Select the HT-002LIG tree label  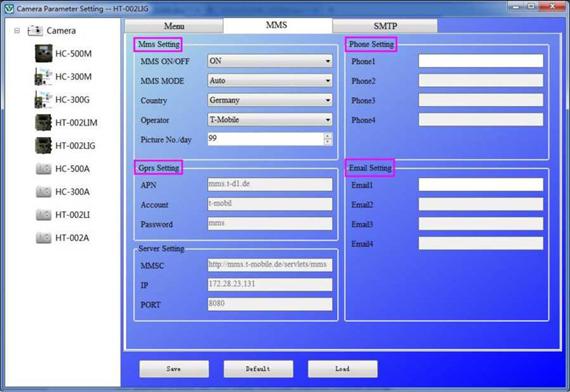pyautogui.click(x=75, y=146)
